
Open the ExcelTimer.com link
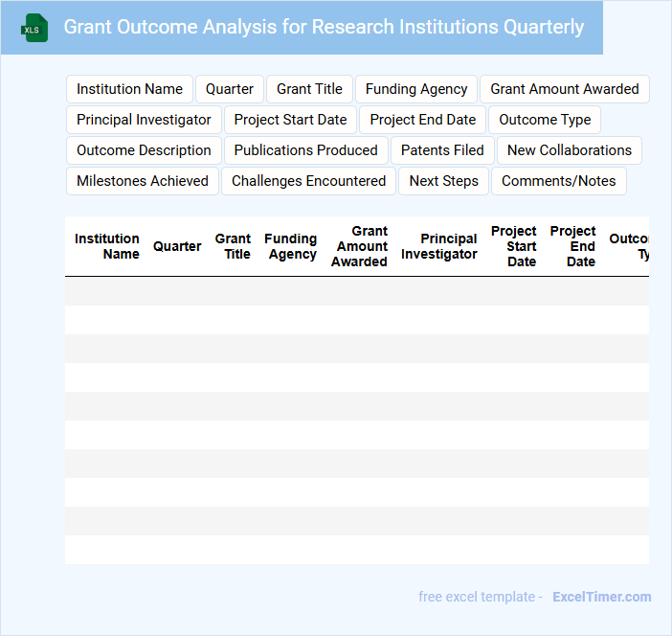click(601, 597)
